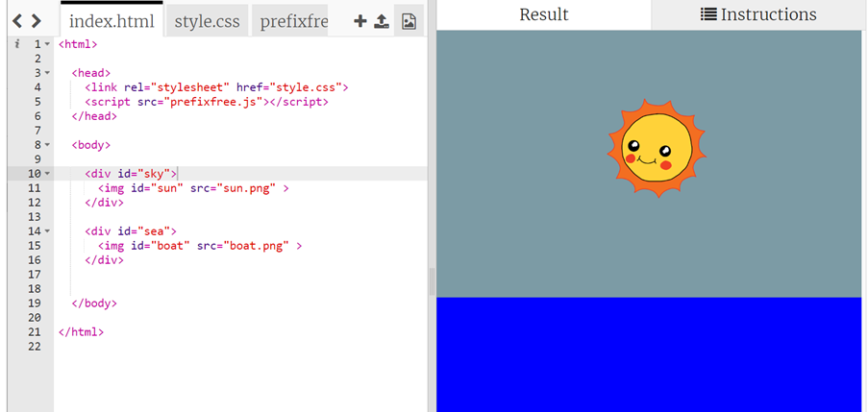Open the Instructions tab
Screen dimensions: 868x412
759,15
